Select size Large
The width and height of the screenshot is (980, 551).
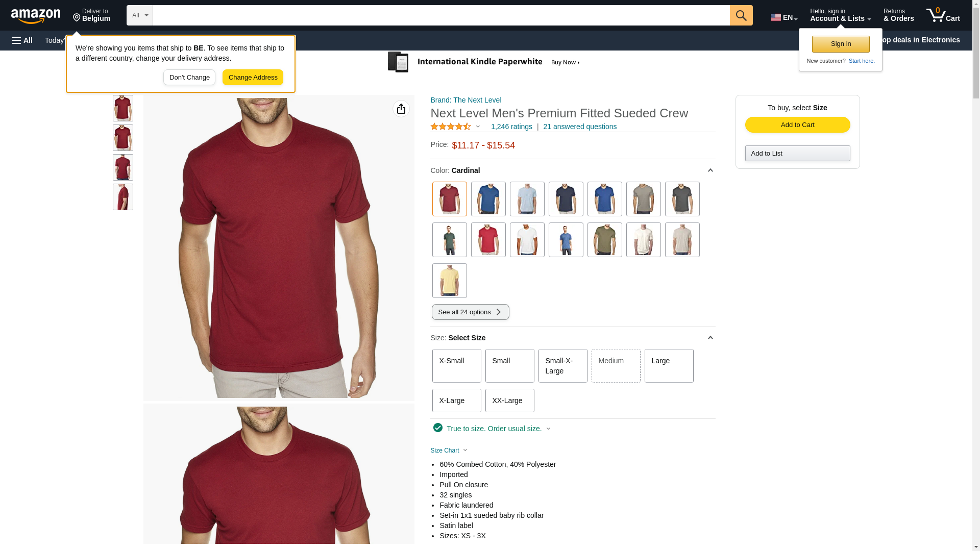669,366
